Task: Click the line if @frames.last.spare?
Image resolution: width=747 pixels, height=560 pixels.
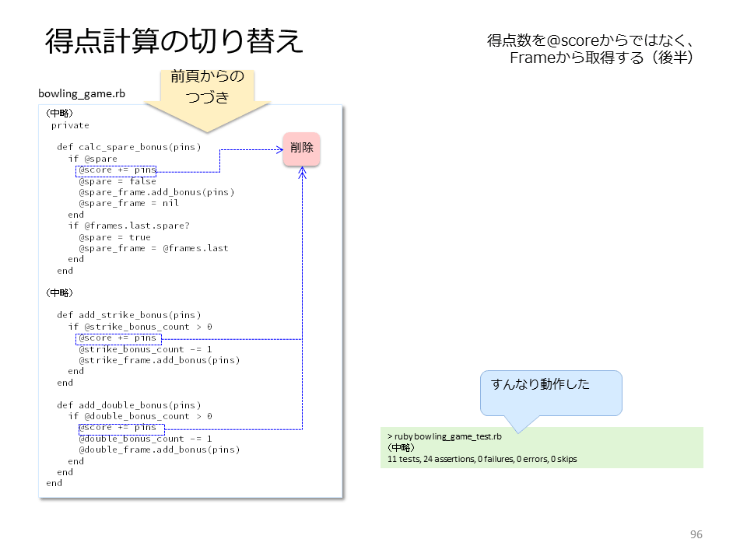Action: click(x=128, y=226)
